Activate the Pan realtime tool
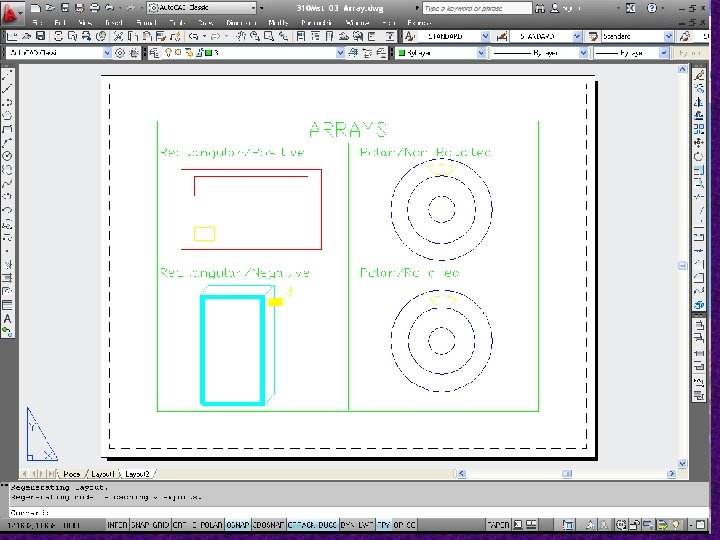720x540 pixels. 241,36
